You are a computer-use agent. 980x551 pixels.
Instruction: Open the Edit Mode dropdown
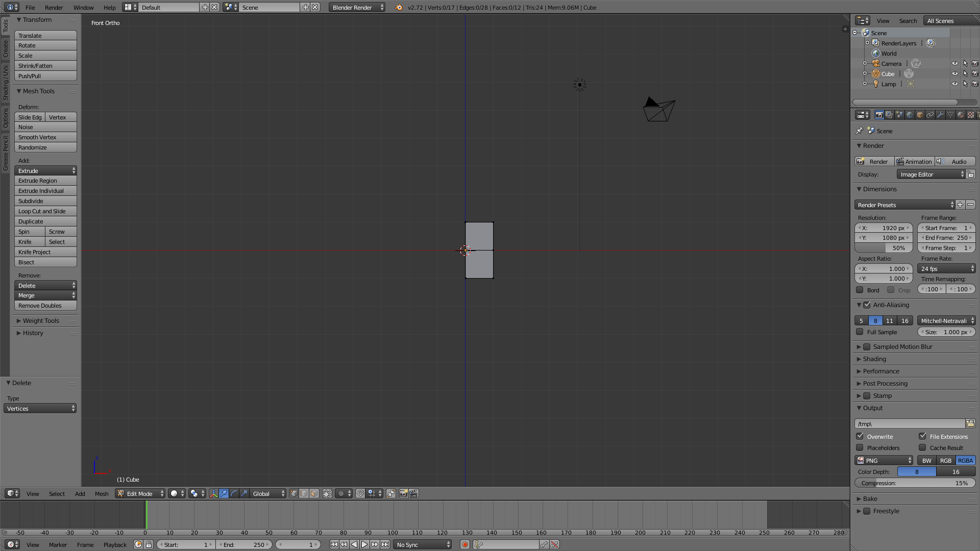[x=140, y=493]
